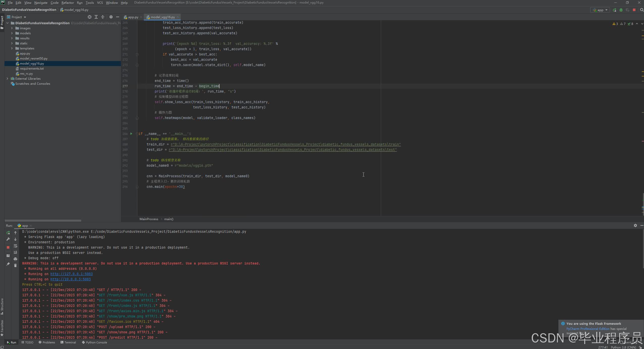The width and height of the screenshot is (644, 349).
Task: Open the Terminal tool window
Action: tap(68, 342)
